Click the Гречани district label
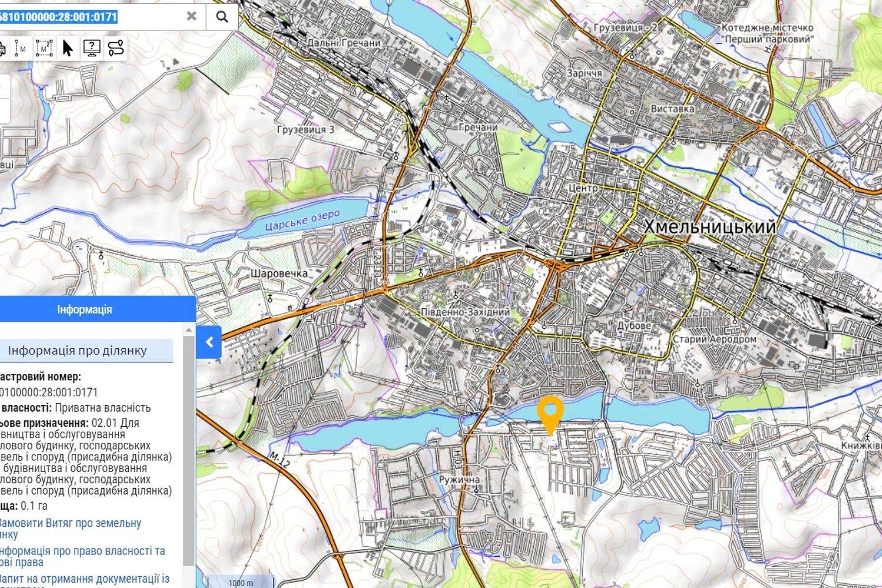The height and width of the screenshot is (588, 882). [478, 127]
